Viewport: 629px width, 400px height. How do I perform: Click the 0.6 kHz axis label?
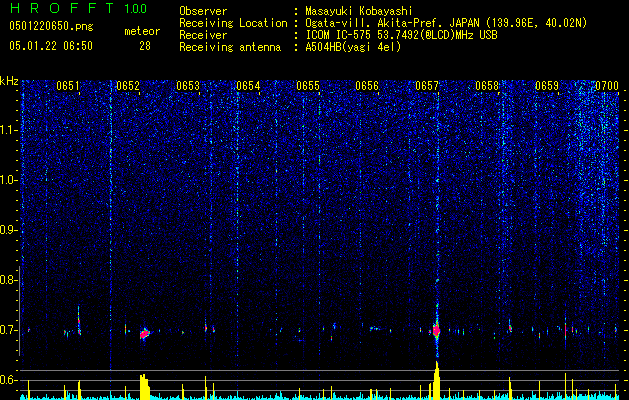9,380
